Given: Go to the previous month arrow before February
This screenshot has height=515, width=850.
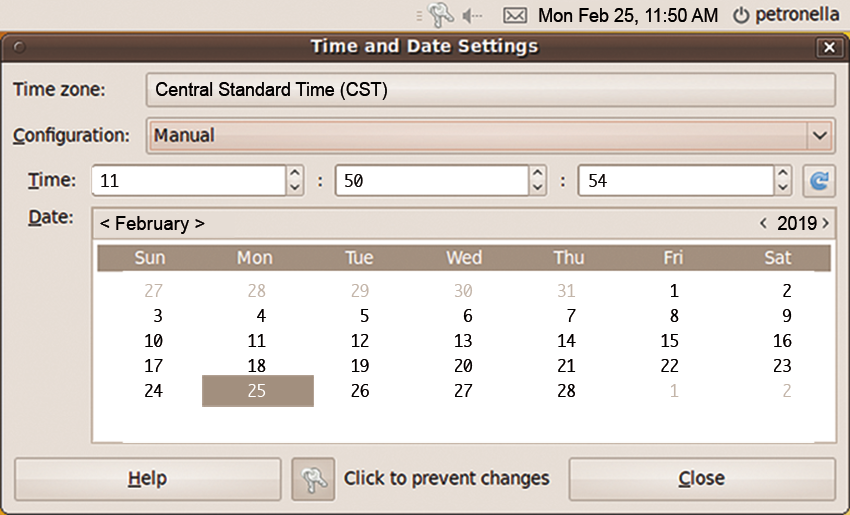Looking at the screenshot, I should (105, 223).
